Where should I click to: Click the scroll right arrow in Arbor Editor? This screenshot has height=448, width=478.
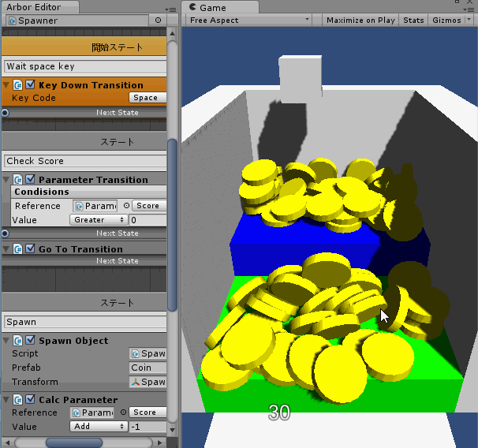[x=159, y=442]
